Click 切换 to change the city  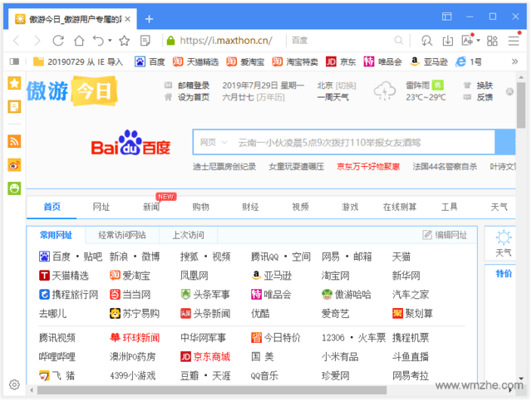tap(346, 86)
